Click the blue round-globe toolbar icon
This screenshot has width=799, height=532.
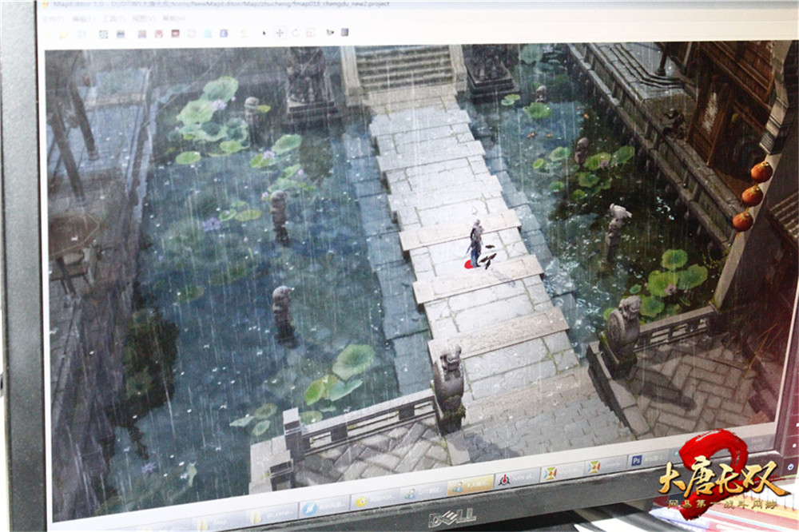pos(224,33)
